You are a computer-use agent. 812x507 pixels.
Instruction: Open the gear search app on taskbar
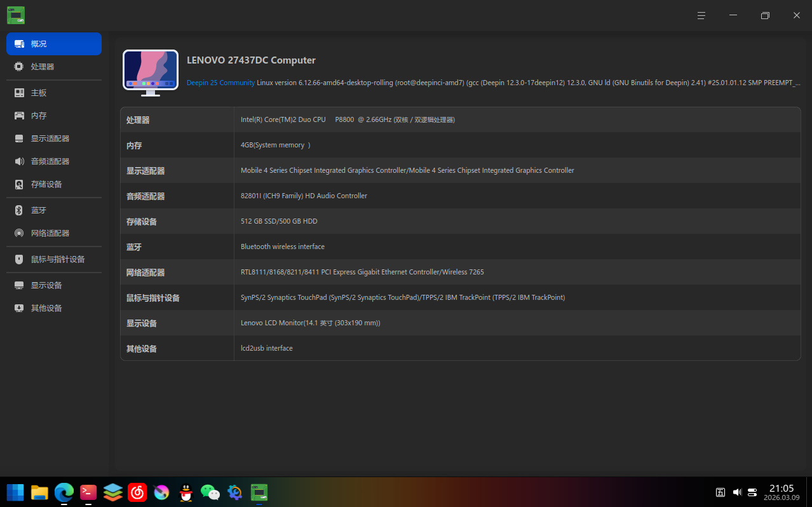pos(234,492)
